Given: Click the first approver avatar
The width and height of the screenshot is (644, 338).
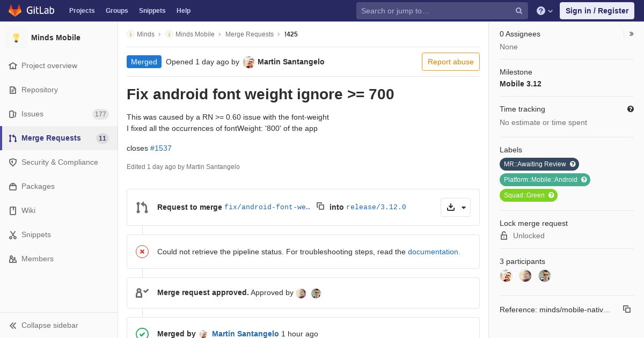Looking at the screenshot, I should click(x=301, y=293).
